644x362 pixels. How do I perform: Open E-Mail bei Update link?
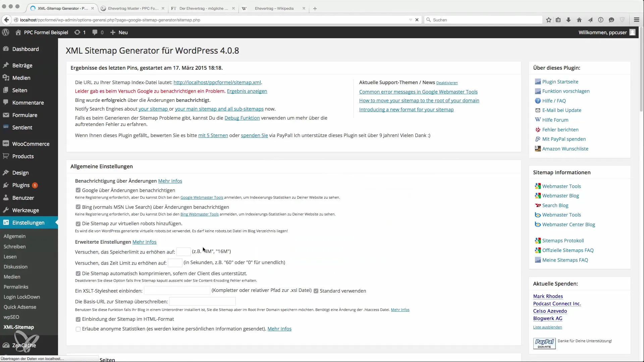(561, 110)
